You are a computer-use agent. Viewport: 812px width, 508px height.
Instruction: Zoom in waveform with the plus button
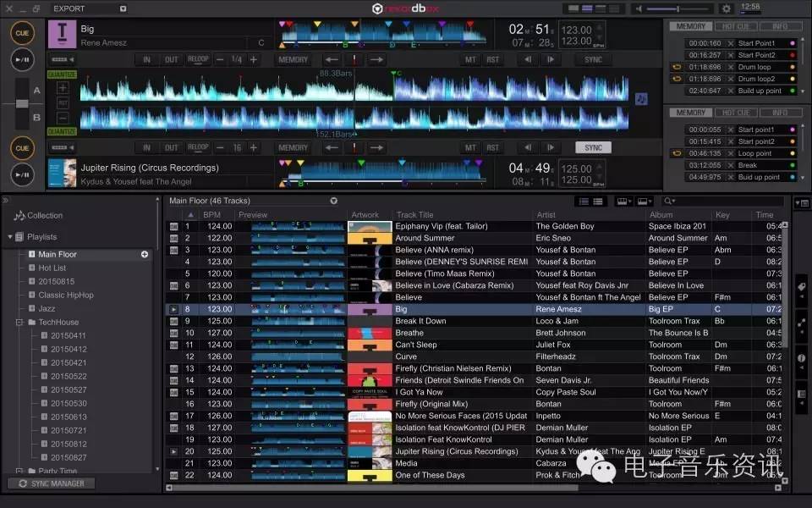(63, 88)
